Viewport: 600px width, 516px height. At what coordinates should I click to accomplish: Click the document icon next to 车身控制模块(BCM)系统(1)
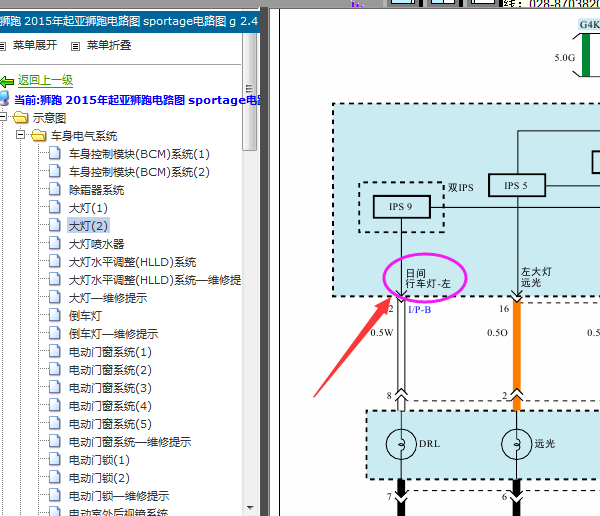point(55,153)
